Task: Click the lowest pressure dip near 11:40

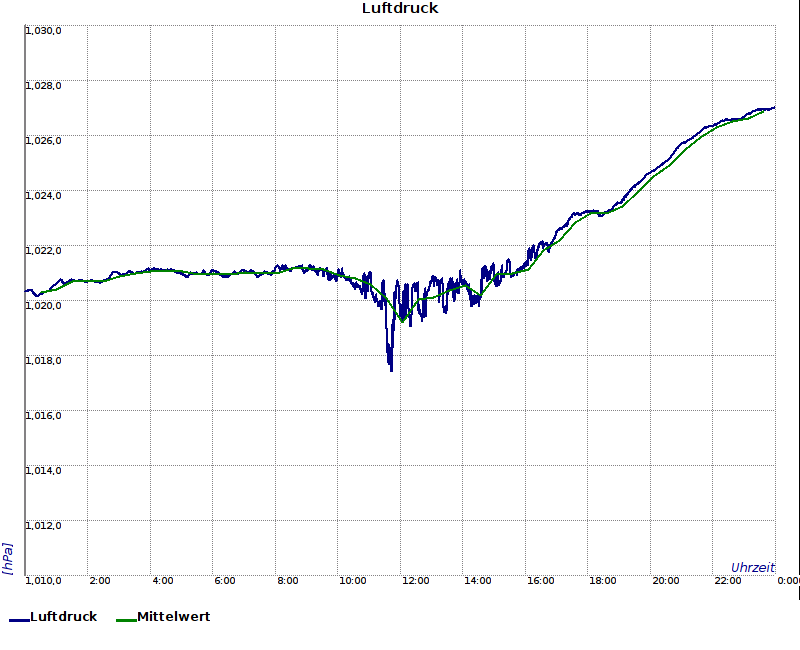Action: click(x=391, y=368)
